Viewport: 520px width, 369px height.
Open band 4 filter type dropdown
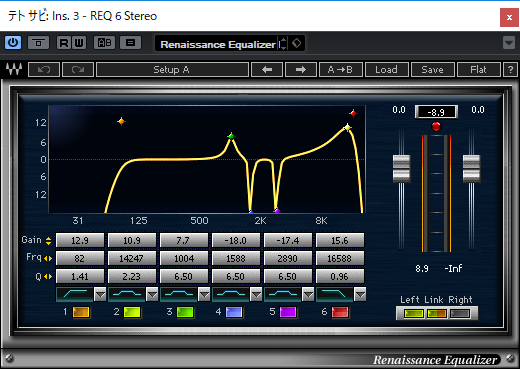pyautogui.click(x=256, y=294)
